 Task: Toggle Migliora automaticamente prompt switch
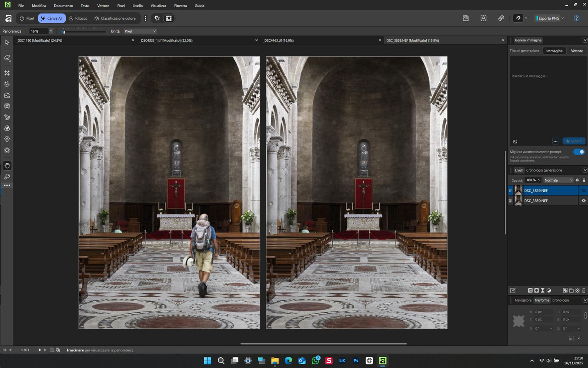point(579,152)
